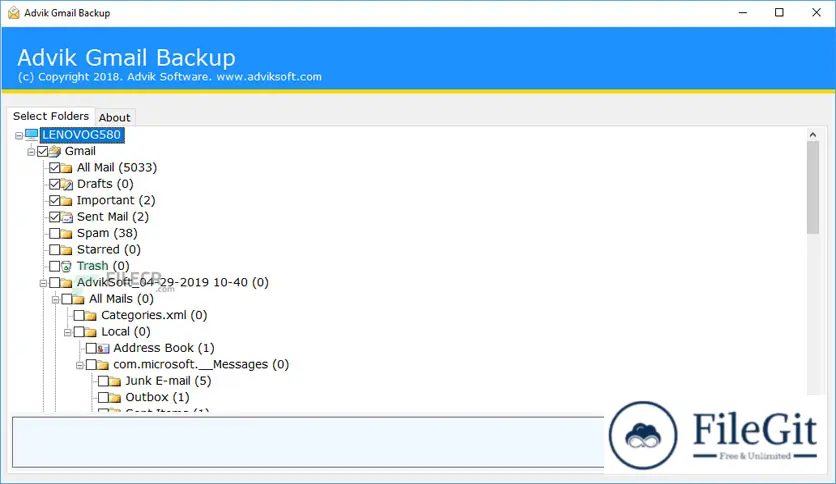
Task: Select the Junk E-mail (5) label
Action: point(168,381)
